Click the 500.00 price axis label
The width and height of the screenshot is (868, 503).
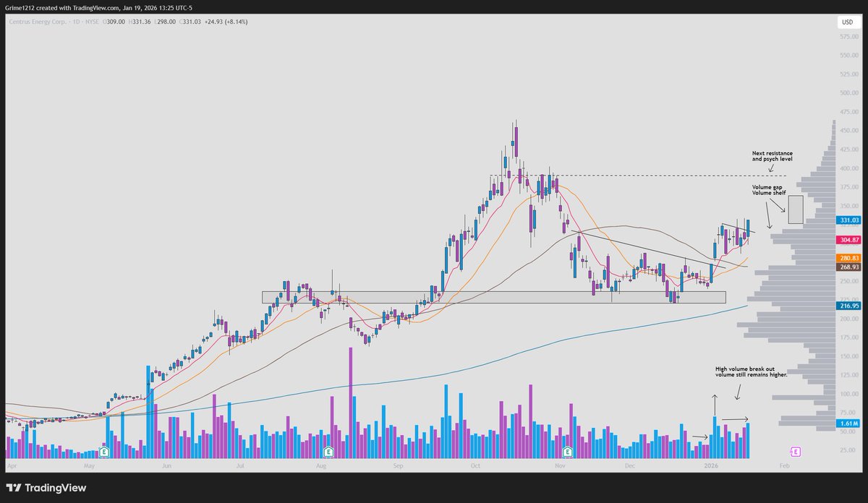pyautogui.click(x=848, y=93)
